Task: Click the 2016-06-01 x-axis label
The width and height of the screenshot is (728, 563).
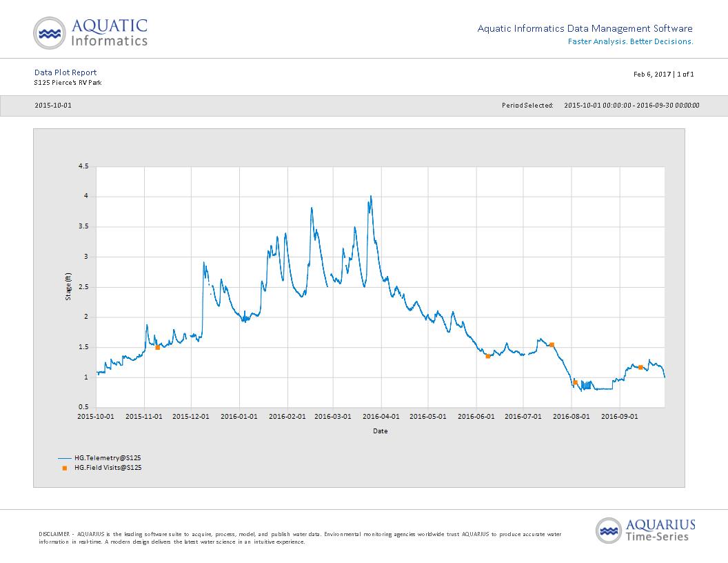Action: 476,417
